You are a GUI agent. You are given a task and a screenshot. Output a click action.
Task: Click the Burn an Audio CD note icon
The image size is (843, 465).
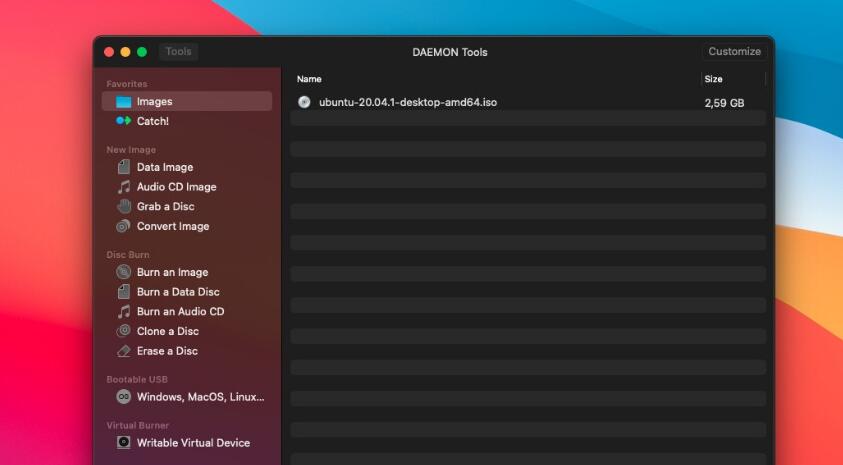click(x=124, y=311)
